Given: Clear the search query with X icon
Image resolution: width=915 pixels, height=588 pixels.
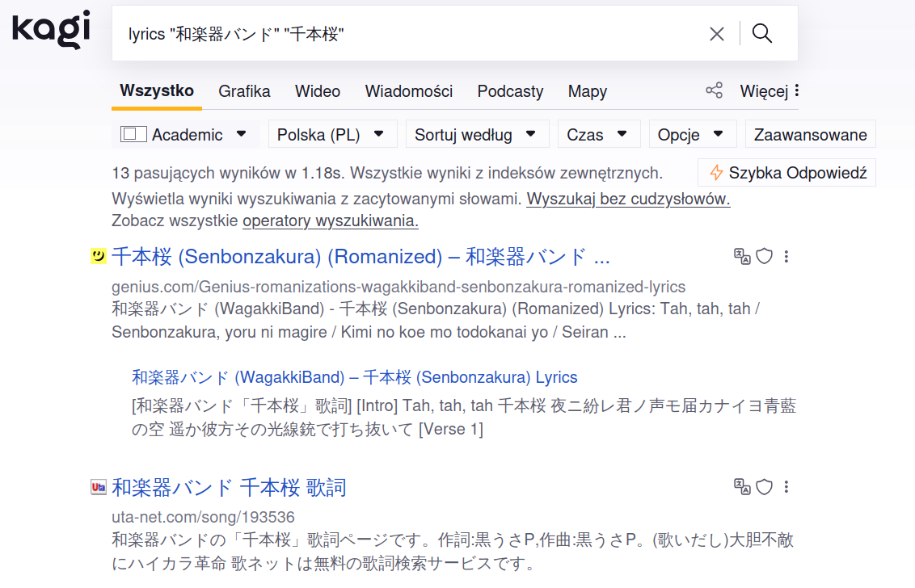Looking at the screenshot, I should [x=716, y=34].
